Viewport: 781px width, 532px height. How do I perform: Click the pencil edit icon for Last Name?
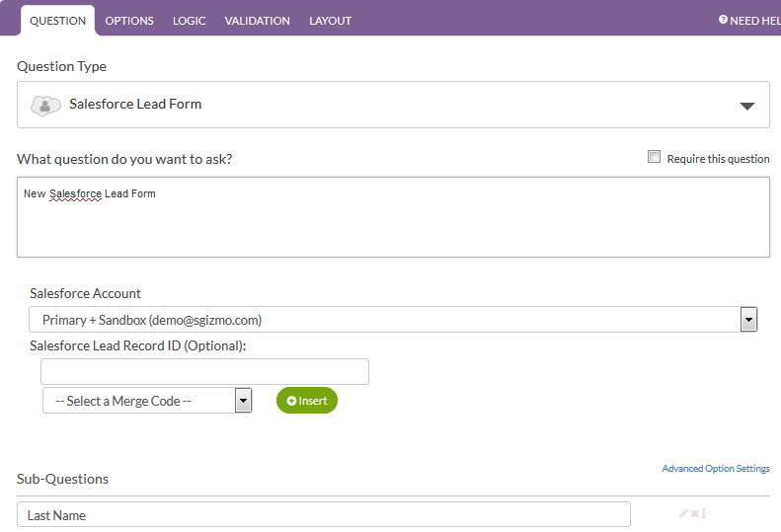[683, 514]
